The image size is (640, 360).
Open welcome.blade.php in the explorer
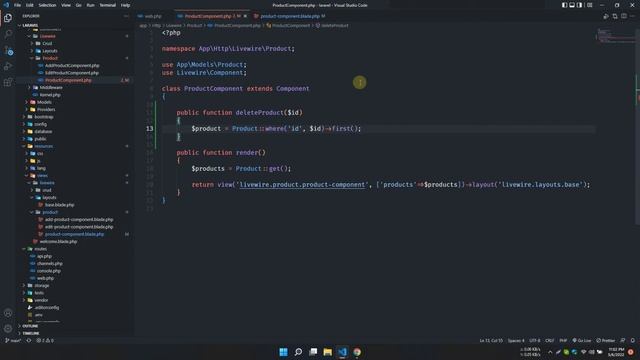tap(58, 242)
